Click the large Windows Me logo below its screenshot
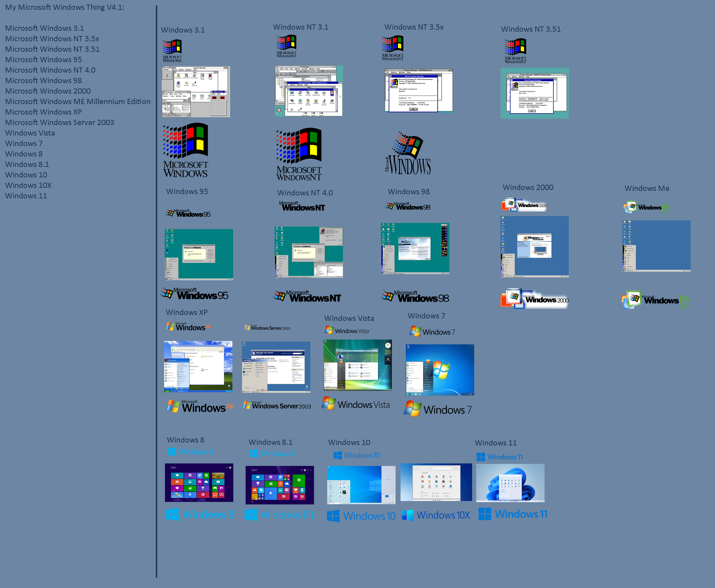 [656, 299]
